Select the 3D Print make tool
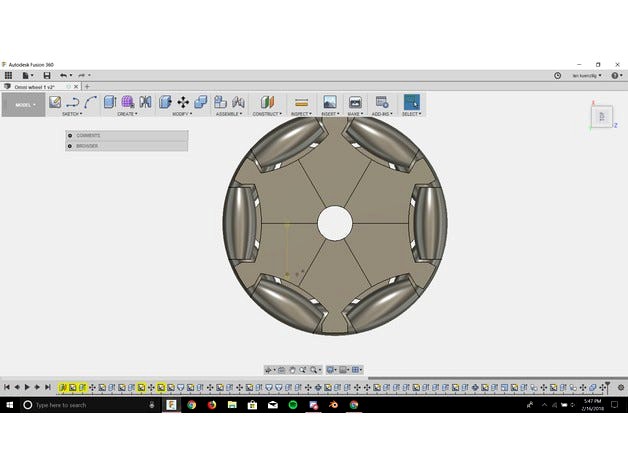This screenshot has height=472, width=628. click(x=355, y=102)
